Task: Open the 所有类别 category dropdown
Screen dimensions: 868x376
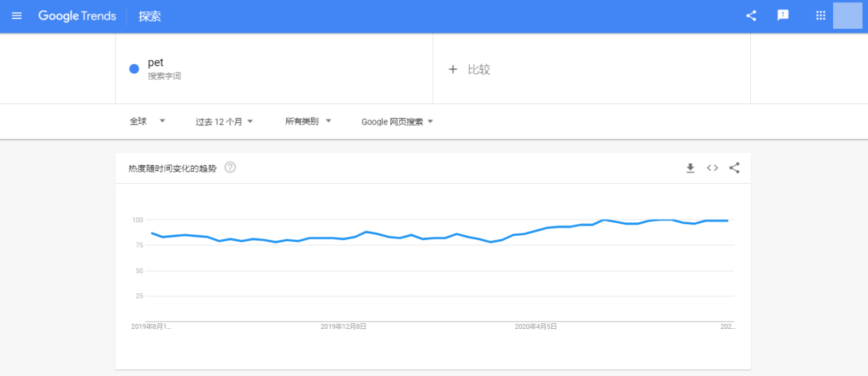Action: tap(308, 121)
